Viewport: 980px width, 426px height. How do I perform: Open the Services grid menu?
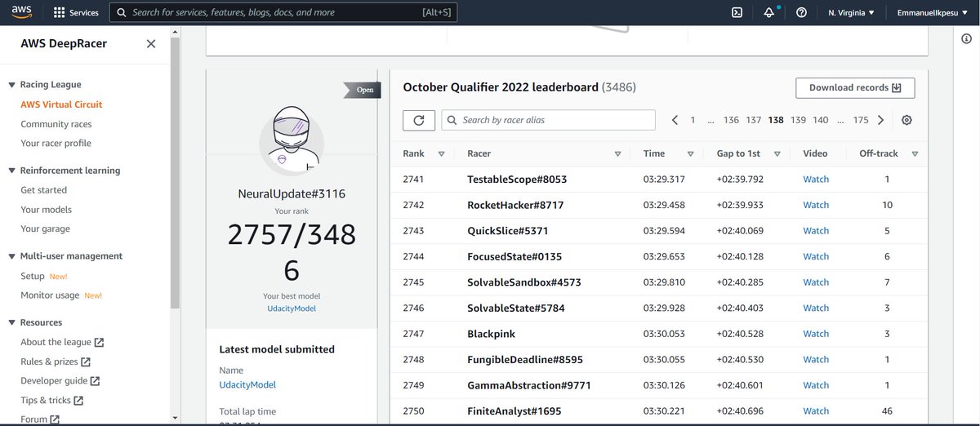75,13
